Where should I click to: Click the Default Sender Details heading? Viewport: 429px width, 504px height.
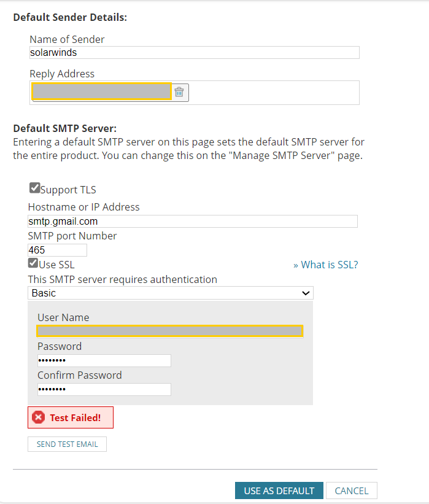[70, 17]
